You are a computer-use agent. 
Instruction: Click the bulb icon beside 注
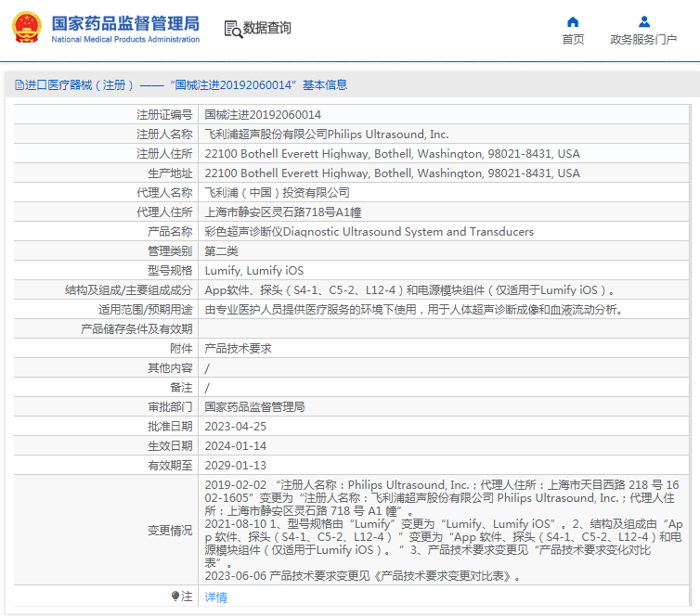coord(175,596)
